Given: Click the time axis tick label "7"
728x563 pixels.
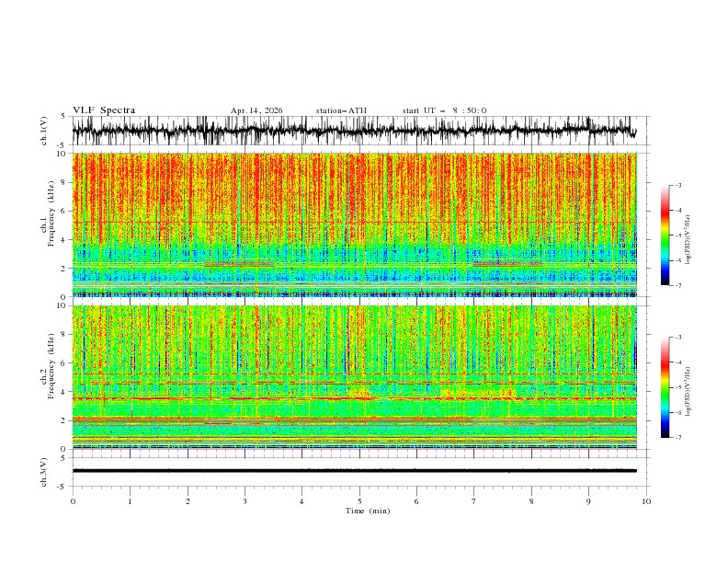Looking at the screenshot, I should (x=474, y=501).
